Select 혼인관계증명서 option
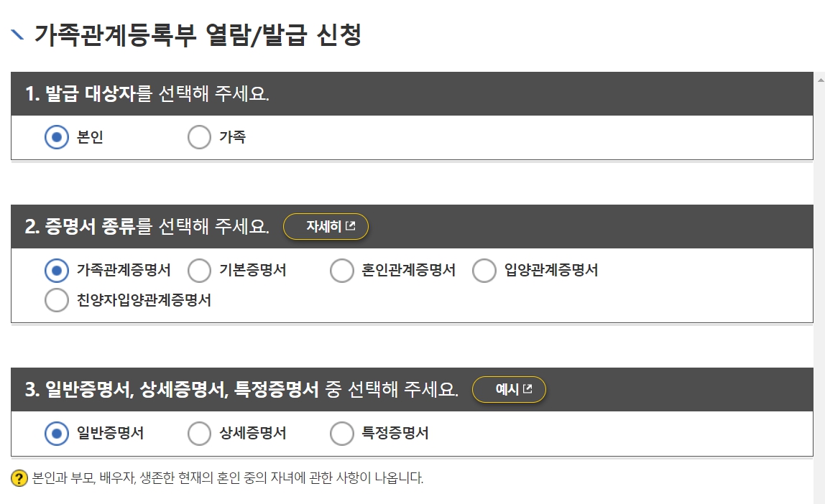This screenshot has width=825, height=504. [342, 271]
